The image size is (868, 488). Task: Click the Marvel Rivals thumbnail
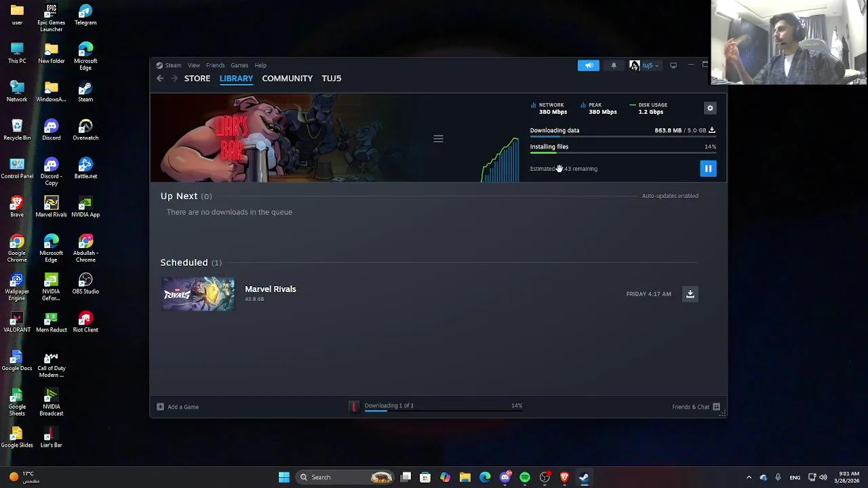coord(197,294)
